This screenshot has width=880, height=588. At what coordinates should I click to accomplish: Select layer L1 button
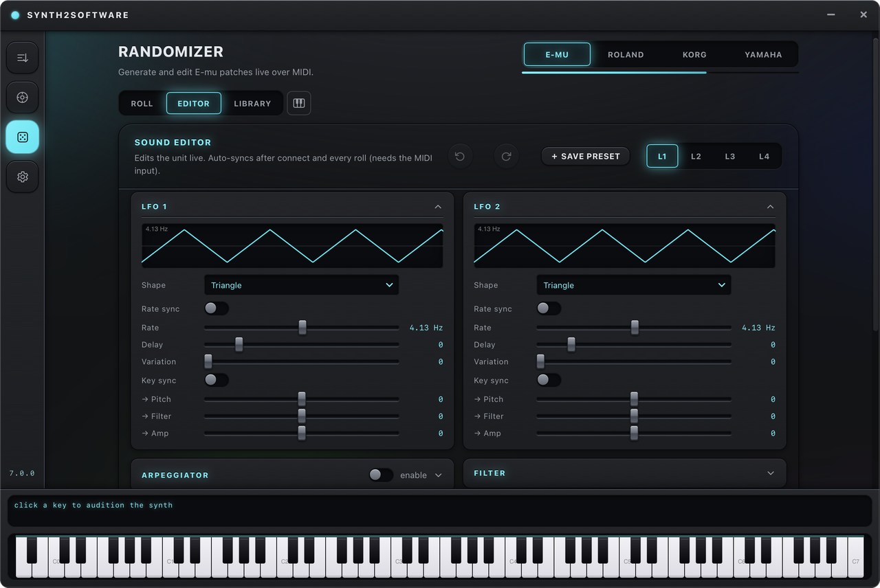click(x=662, y=156)
